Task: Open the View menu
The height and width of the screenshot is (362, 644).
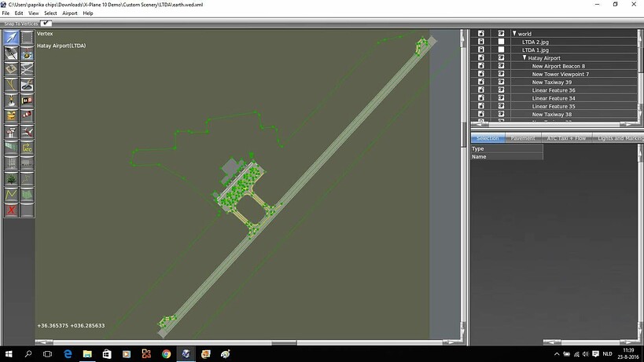Action: click(33, 13)
